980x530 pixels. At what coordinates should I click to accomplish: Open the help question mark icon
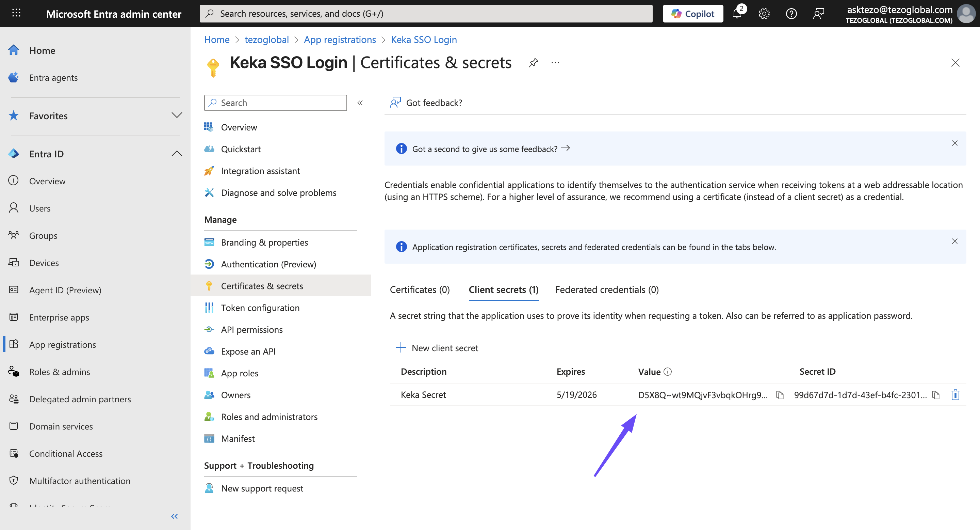pos(791,14)
